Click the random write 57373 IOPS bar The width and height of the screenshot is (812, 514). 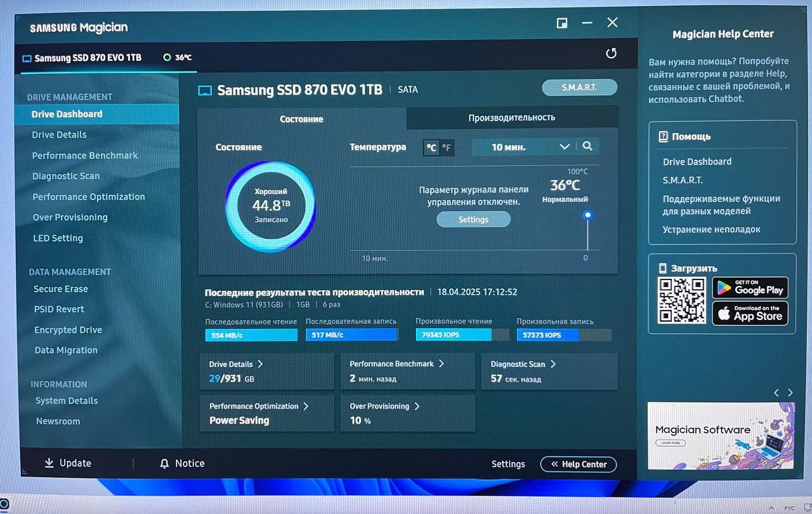pyautogui.click(x=564, y=335)
